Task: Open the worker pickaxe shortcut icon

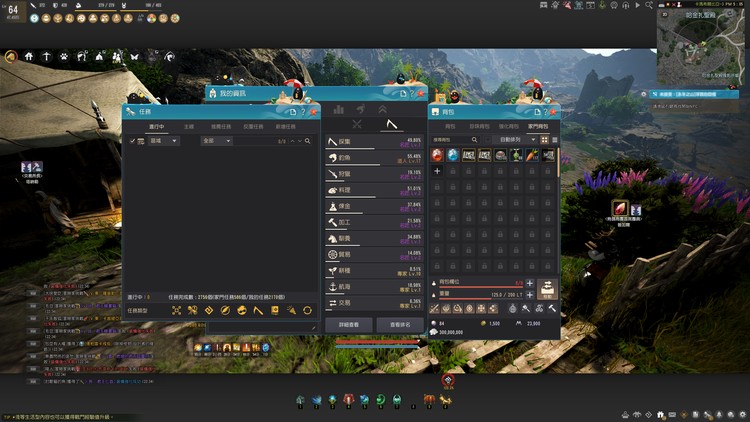Action: pos(46,56)
